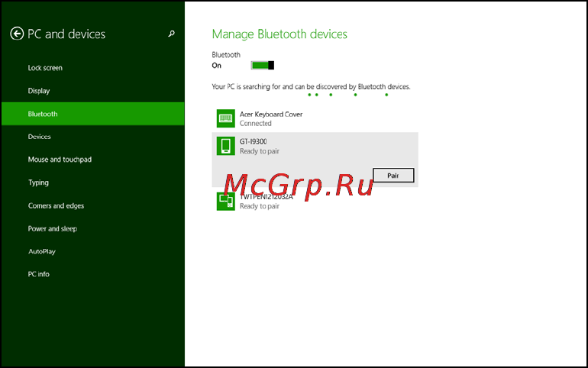Pair the GT-I9300 device
The image size is (588, 368).
coord(393,176)
